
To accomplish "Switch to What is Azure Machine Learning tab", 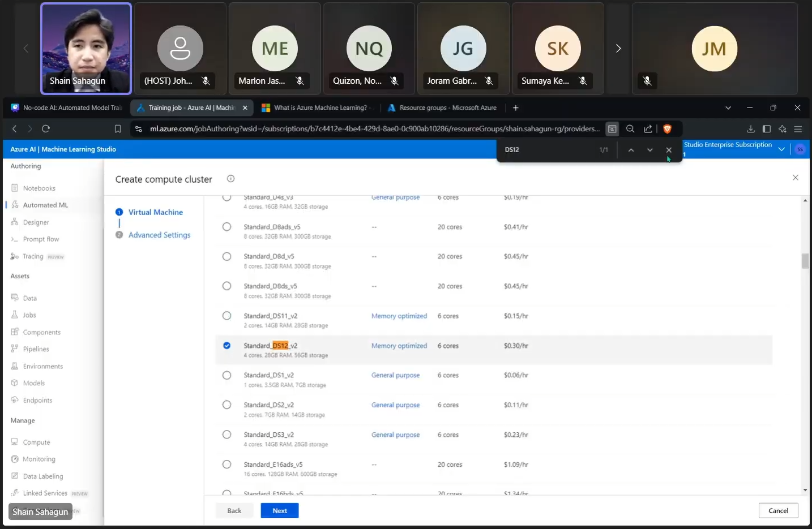I will pos(317,107).
